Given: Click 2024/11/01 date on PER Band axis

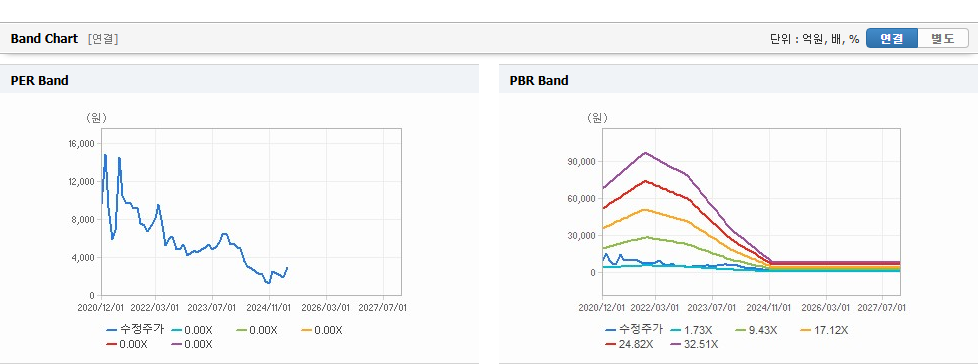Looking at the screenshot, I should (x=269, y=308).
